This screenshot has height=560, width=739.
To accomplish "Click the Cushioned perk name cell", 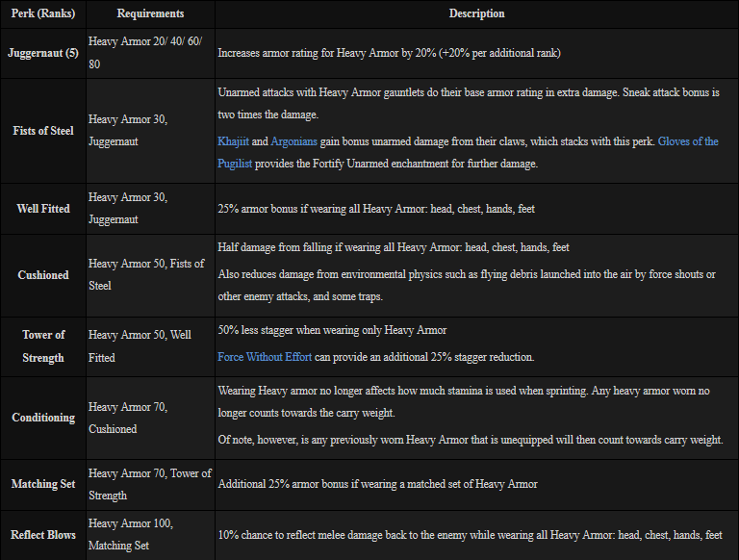I will [42, 274].
